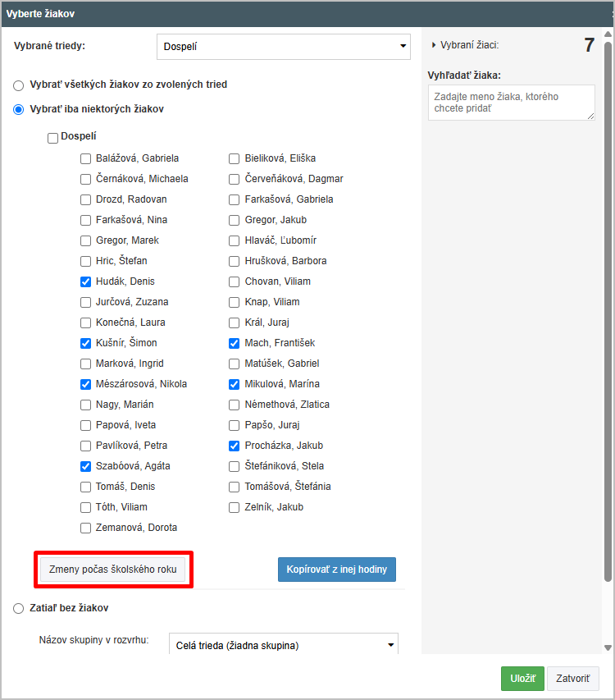Viewport: 615px width, 700px height.
Task: Click Kopírovať z inej hodiny button
Action: pyautogui.click(x=337, y=570)
